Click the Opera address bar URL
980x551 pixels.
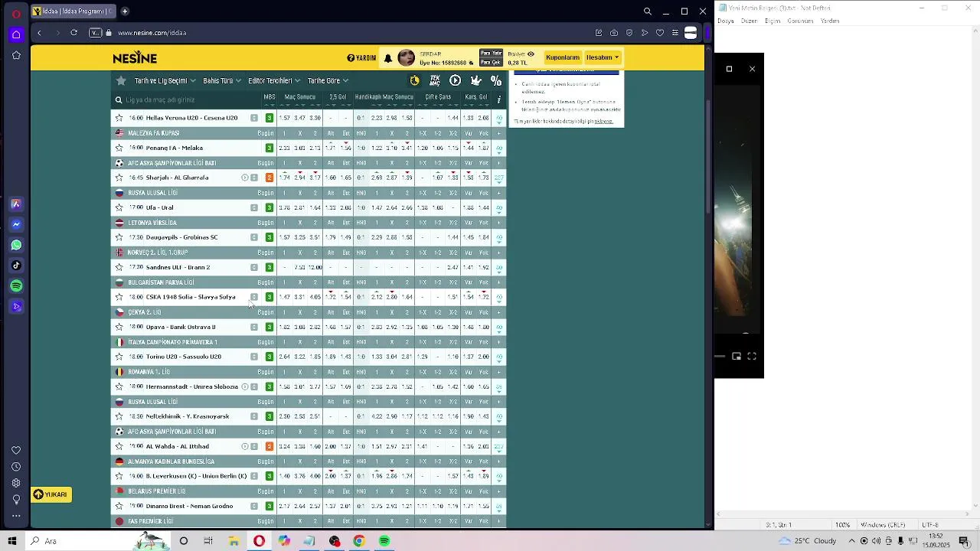point(152,33)
